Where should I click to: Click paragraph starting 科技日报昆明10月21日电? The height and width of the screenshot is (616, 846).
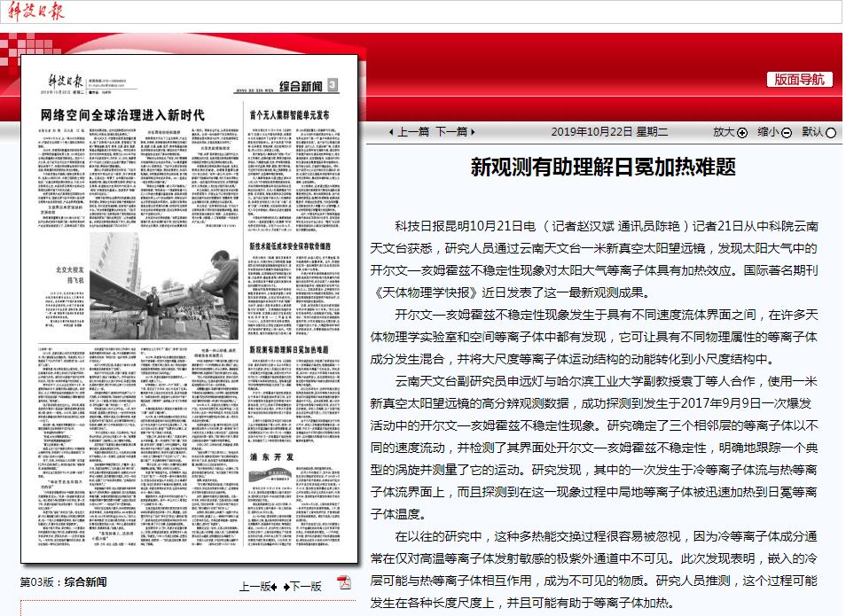594,260
